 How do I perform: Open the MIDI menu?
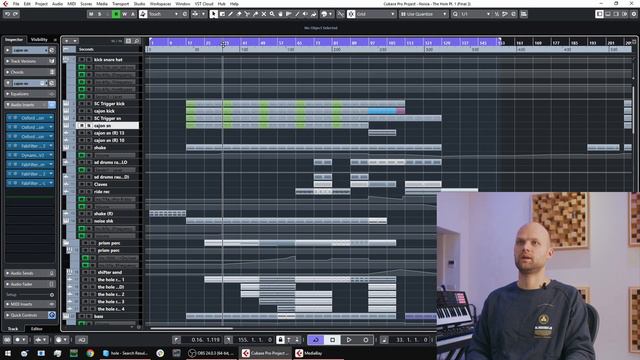tap(71, 4)
